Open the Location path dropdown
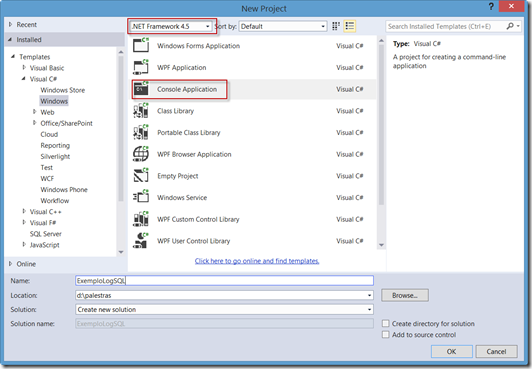 pos(369,295)
